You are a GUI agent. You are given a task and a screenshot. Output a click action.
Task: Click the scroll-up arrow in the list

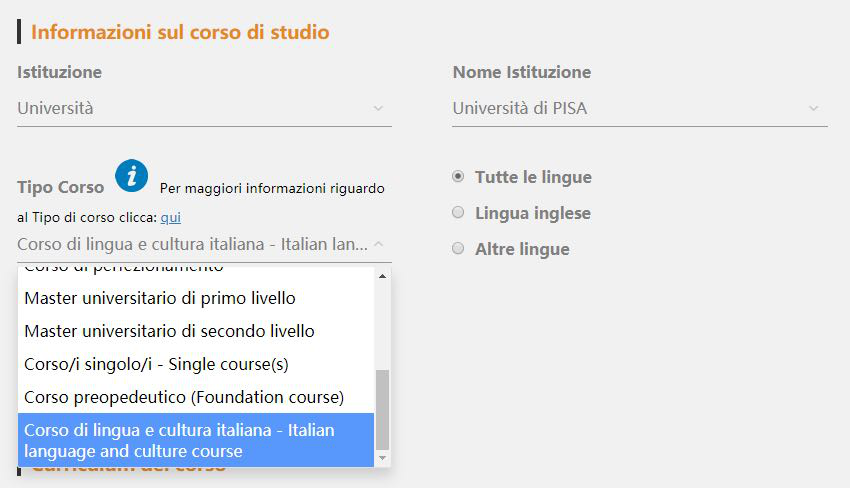(x=382, y=274)
